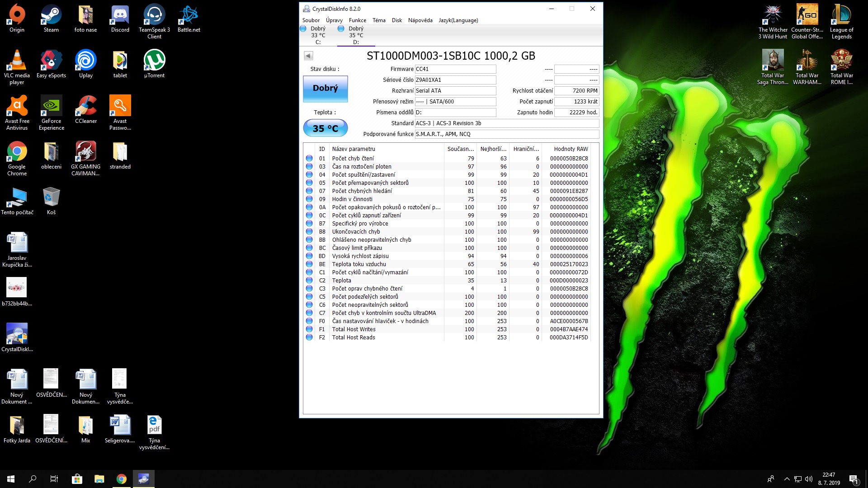Image resolution: width=868 pixels, height=488 pixels.
Task: Open Téma menu
Action: coord(379,20)
